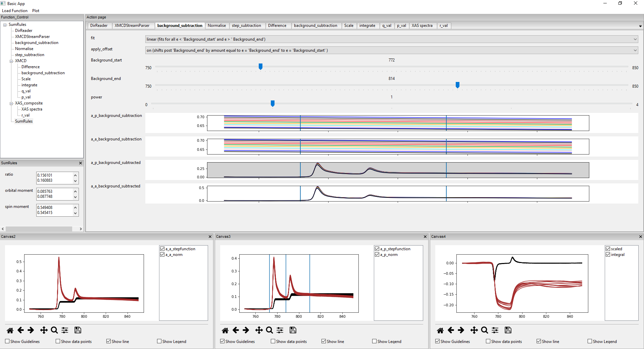Open the apply_offset dropdown
Screen dimensions: 644x349
[392, 50]
